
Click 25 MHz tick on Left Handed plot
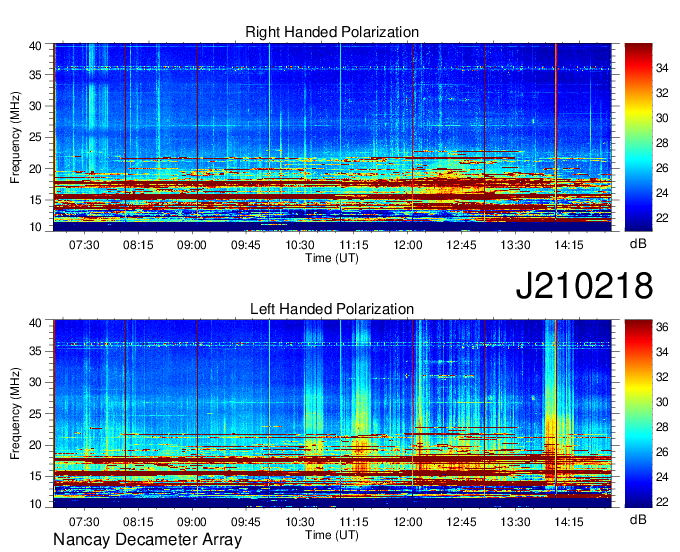36,414
